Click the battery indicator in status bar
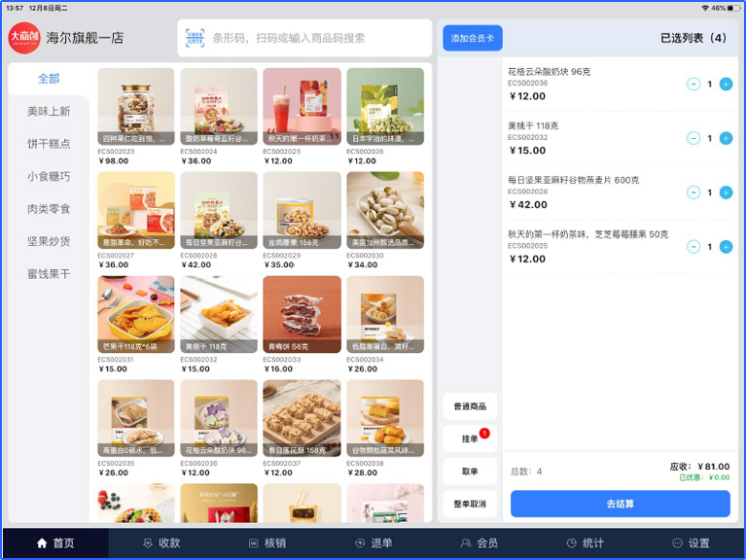 click(733, 8)
